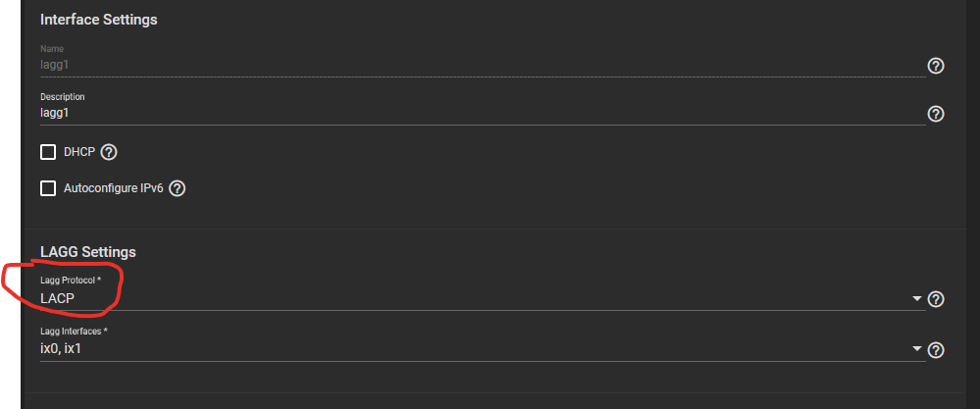
Task: Click the DHCP label text
Action: (x=78, y=152)
